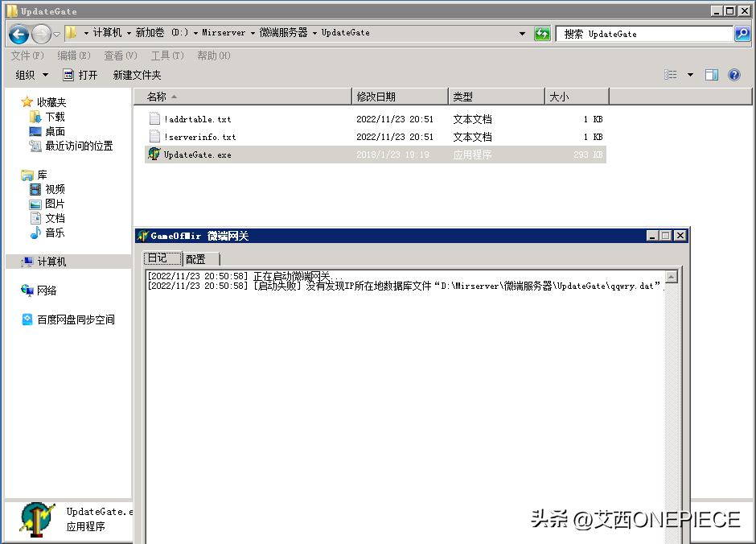Open the recent locations history dropdown
This screenshot has height=544, width=756.
pos(56,35)
